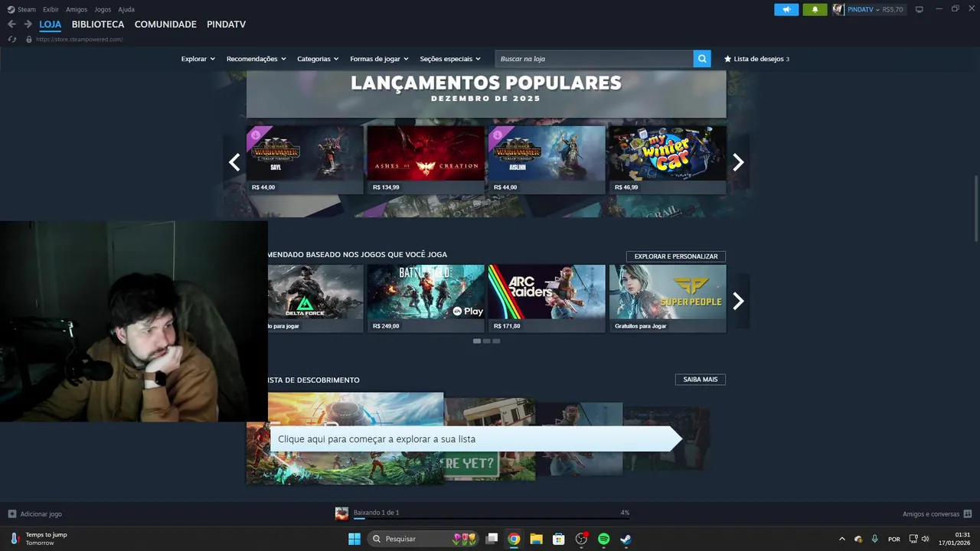Select the third carousel page dot

pos(496,341)
